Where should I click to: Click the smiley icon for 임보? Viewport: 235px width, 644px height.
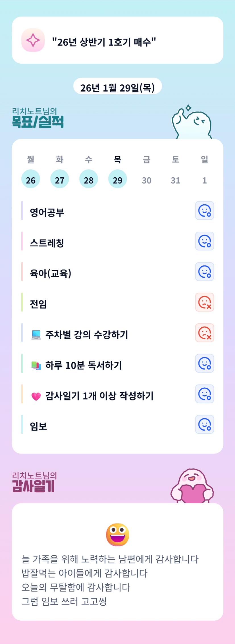pos(204,425)
